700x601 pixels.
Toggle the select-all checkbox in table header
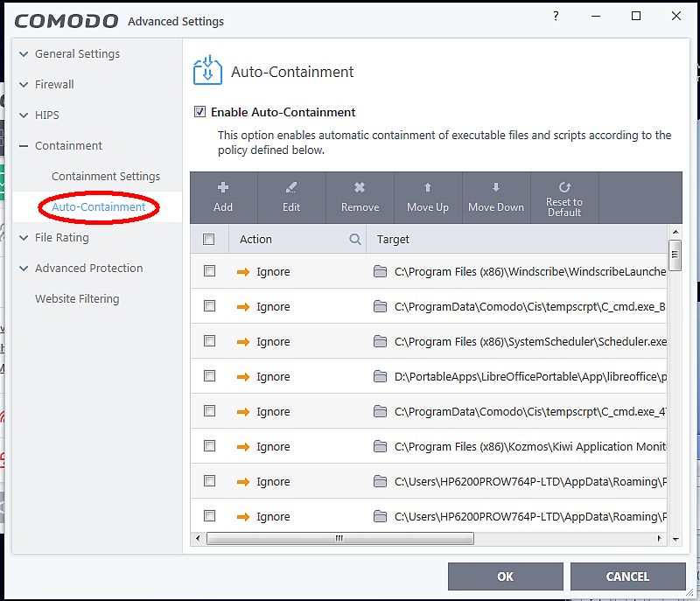(x=208, y=239)
